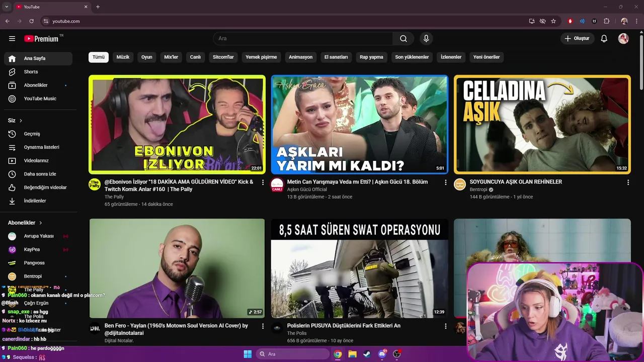Click the YouTube search input field

pos(303,39)
